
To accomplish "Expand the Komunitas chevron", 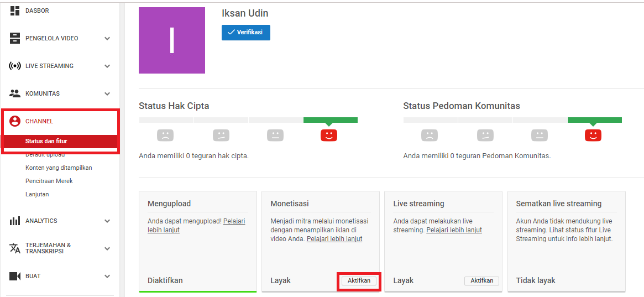I will [107, 93].
